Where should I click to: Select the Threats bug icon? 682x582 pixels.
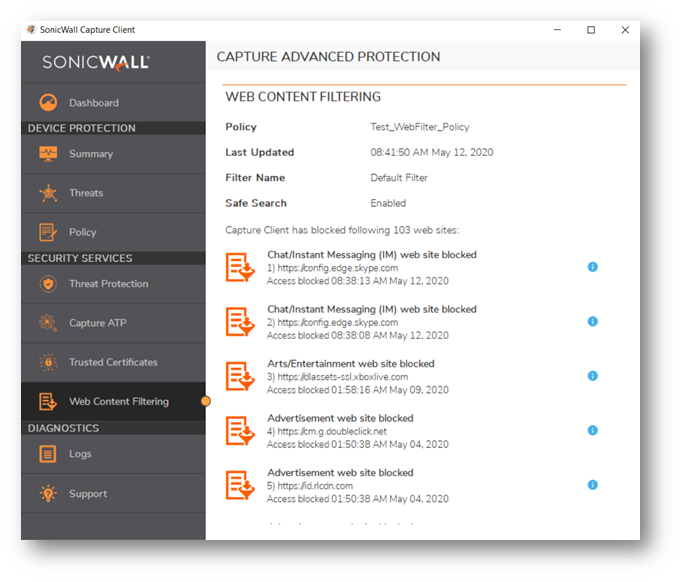point(48,193)
